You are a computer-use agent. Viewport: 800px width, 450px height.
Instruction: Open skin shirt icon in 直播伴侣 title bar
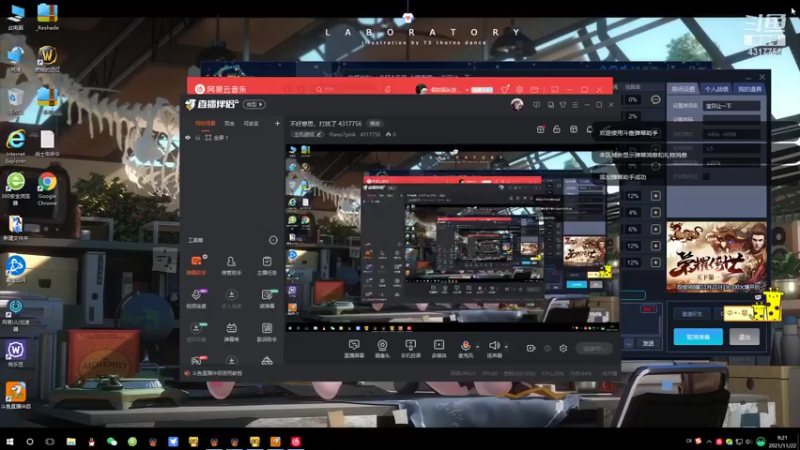point(563,105)
